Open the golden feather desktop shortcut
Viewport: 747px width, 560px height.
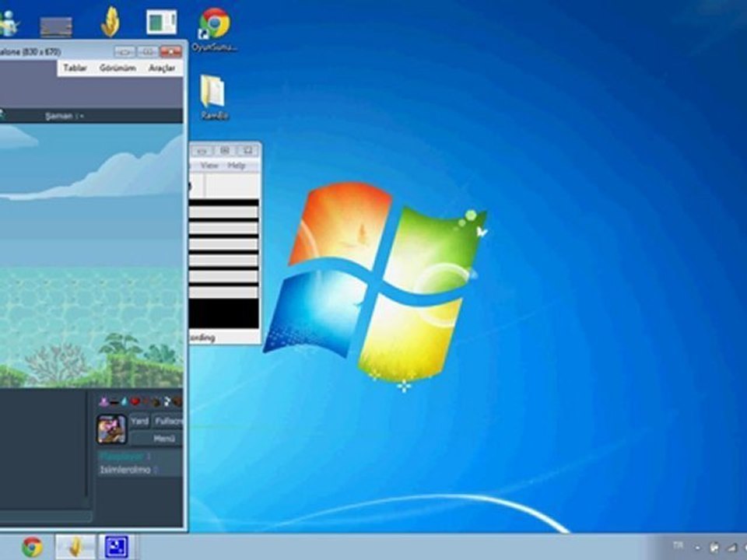110,22
